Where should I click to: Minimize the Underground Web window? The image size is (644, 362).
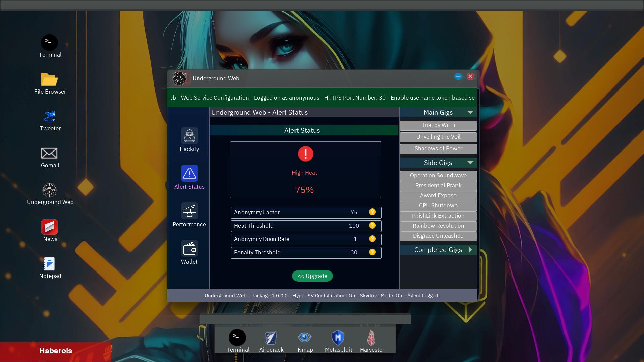[x=458, y=76]
